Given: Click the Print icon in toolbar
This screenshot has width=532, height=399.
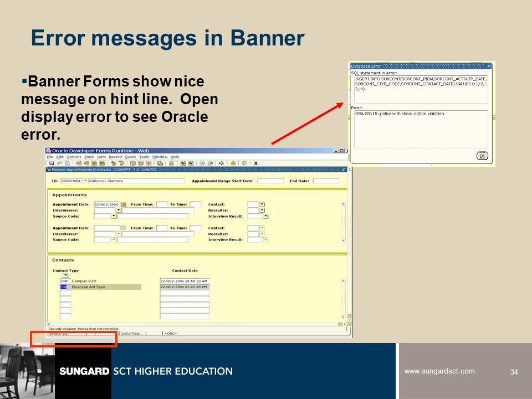Looking at the screenshot, I should (x=171, y=163).
